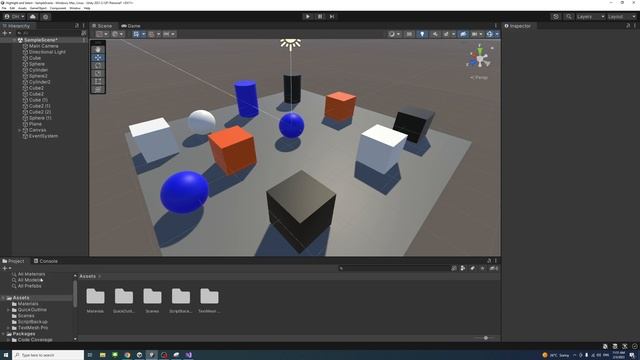
Task: Open the cloud services icon
Action: coord(33,17)
